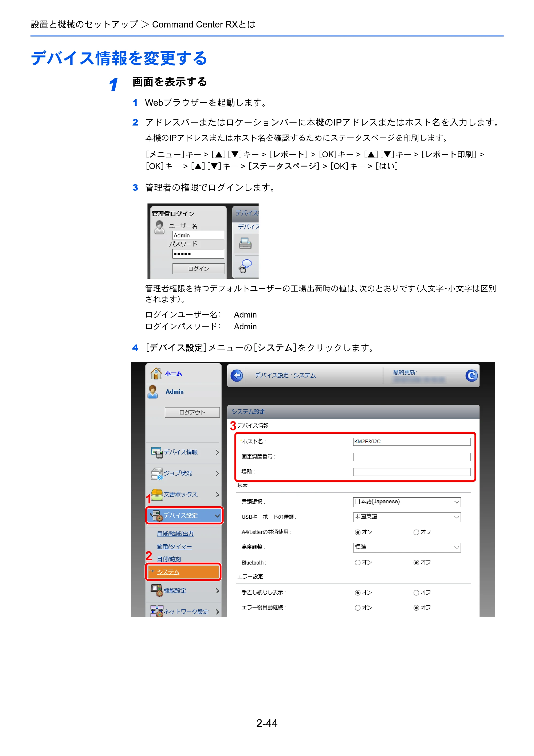Click the Admin user avatar icon
534x756 pixels.
[153, 392]
